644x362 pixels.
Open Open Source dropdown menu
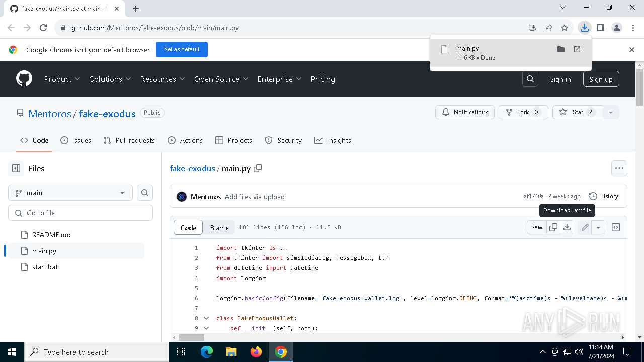pyautogui.click(x=221, y=79)
